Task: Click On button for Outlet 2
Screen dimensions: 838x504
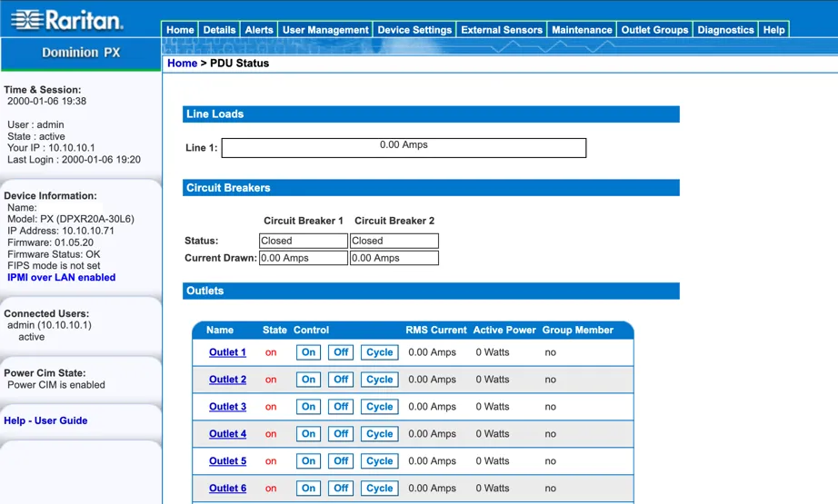Action: pos(308,380)
